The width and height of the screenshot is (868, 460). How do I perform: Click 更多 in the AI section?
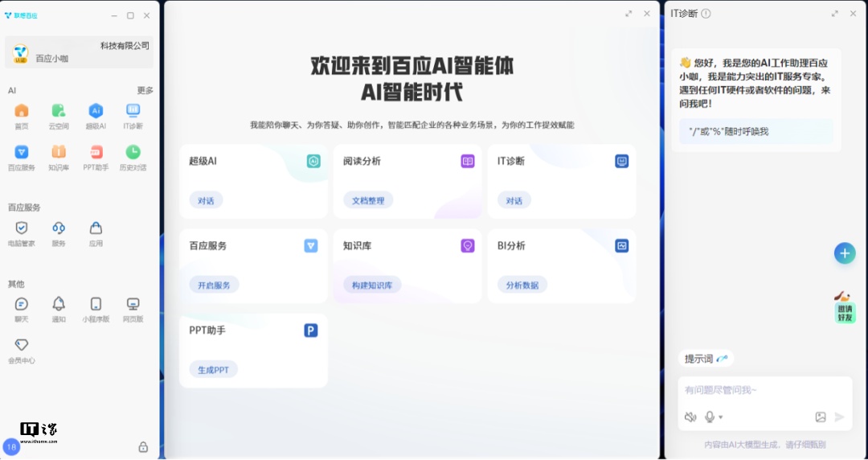(x=145, y=90)
